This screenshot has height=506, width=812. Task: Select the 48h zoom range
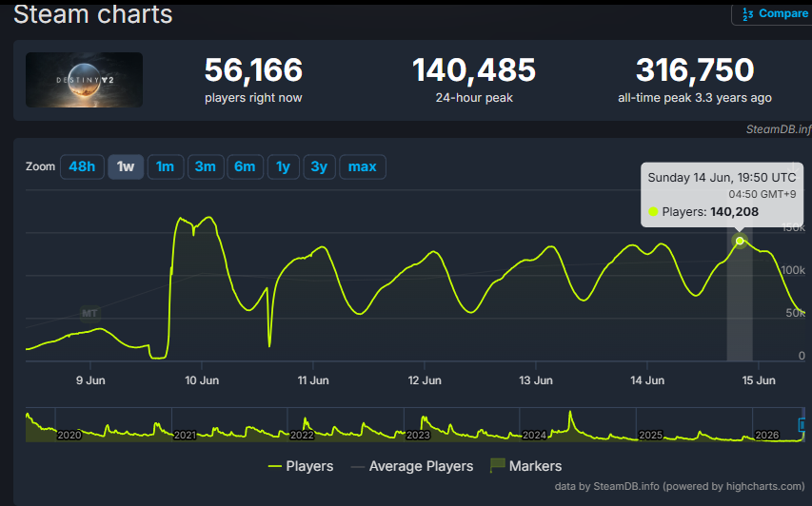[82, 166]
